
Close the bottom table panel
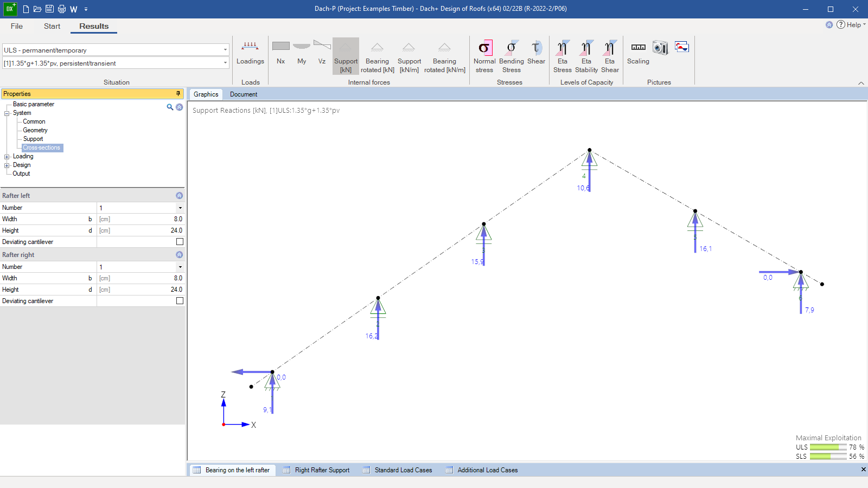tap(863, 470)
